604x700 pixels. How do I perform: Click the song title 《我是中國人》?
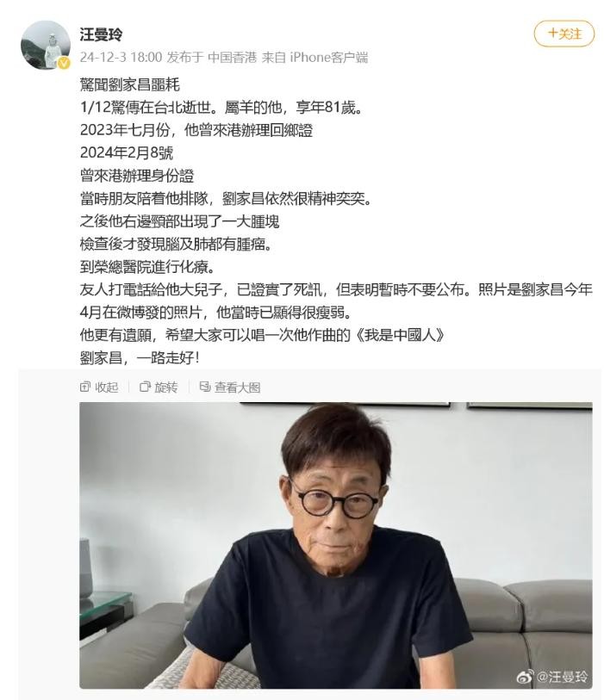click(401, 335)
